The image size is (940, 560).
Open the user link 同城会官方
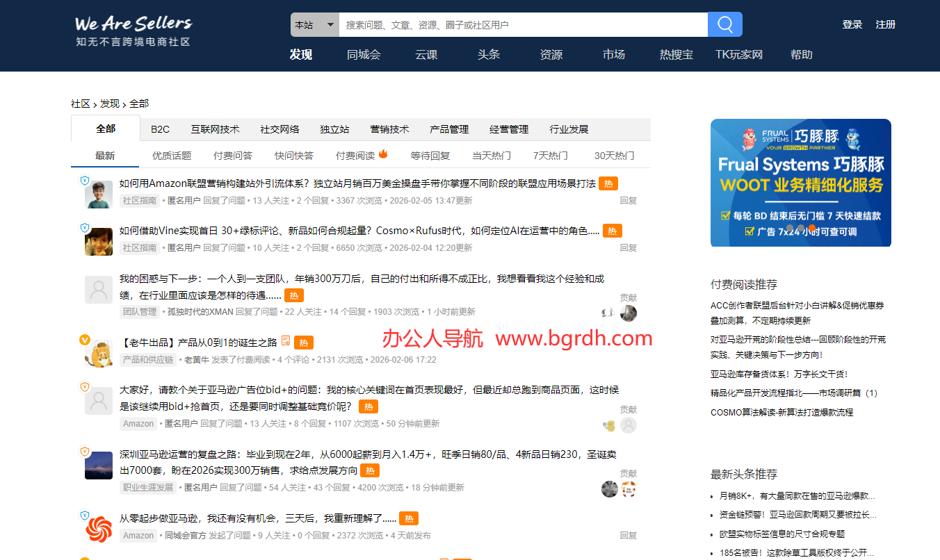click(185, 536)
